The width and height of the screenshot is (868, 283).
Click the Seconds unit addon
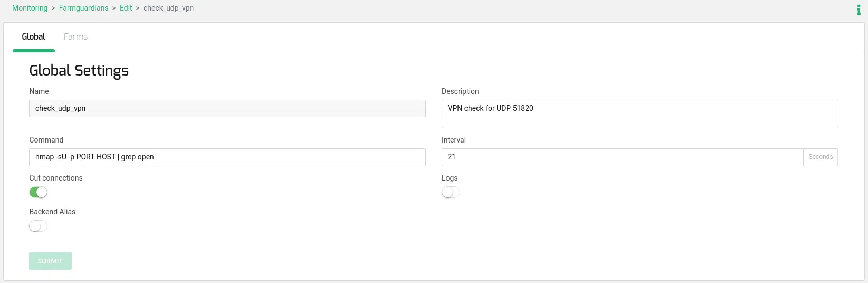(821, 157)
